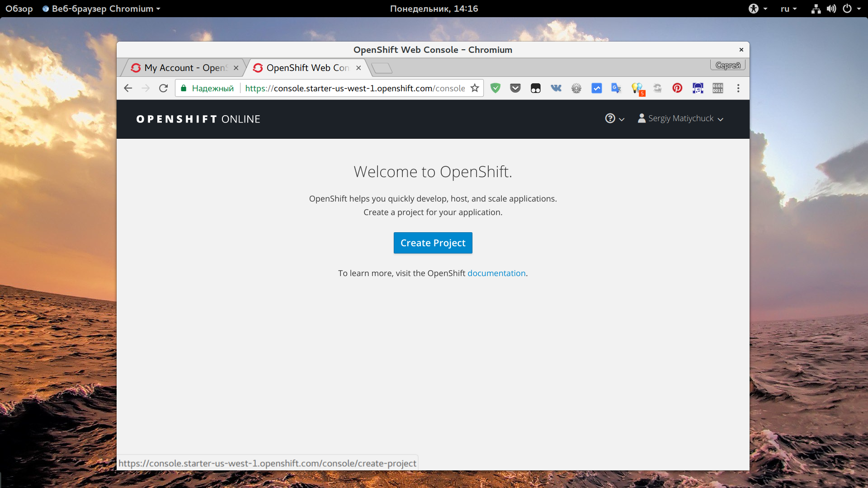This screenshot has height=488, width=868.
Task: Close the OpenShift Web Console tab
Action: (359, 68)
